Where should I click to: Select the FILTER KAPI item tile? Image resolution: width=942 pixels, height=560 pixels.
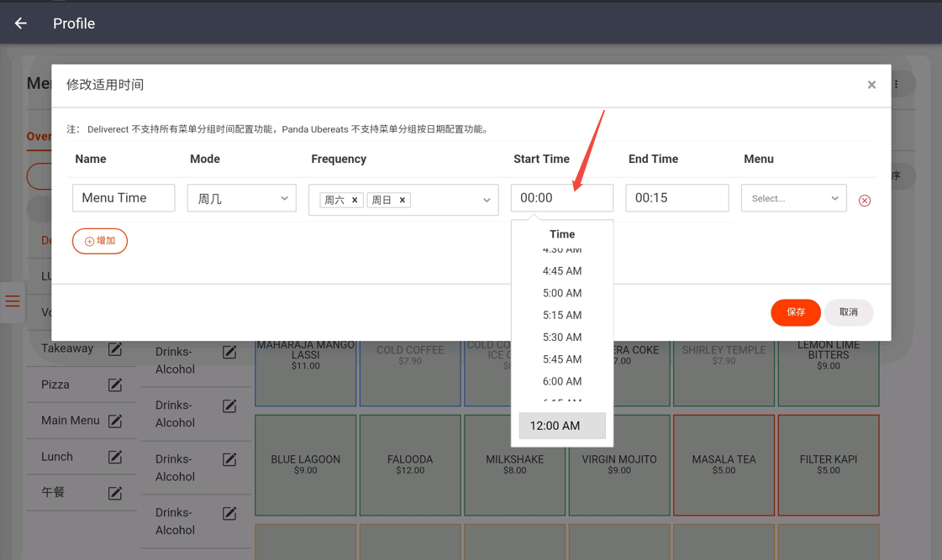(x=829, y=465)
